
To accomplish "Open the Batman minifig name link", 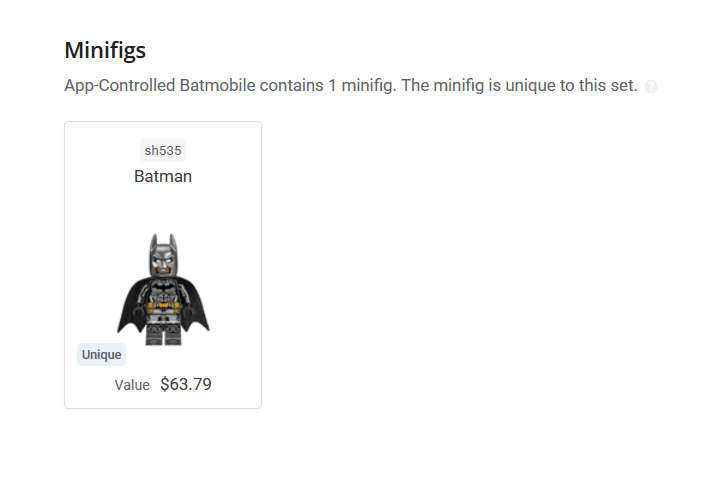I will pos(163,177).
